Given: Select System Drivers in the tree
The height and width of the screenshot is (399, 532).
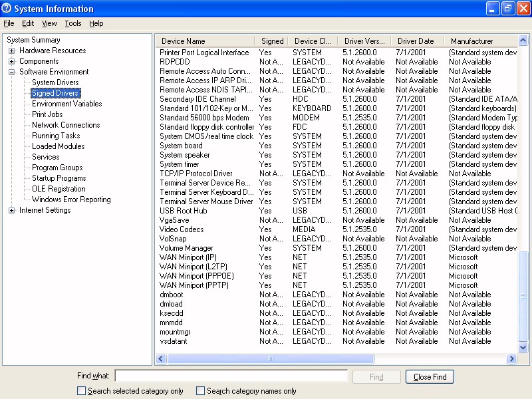Looking at the screenshot, I should coord(55,82).
